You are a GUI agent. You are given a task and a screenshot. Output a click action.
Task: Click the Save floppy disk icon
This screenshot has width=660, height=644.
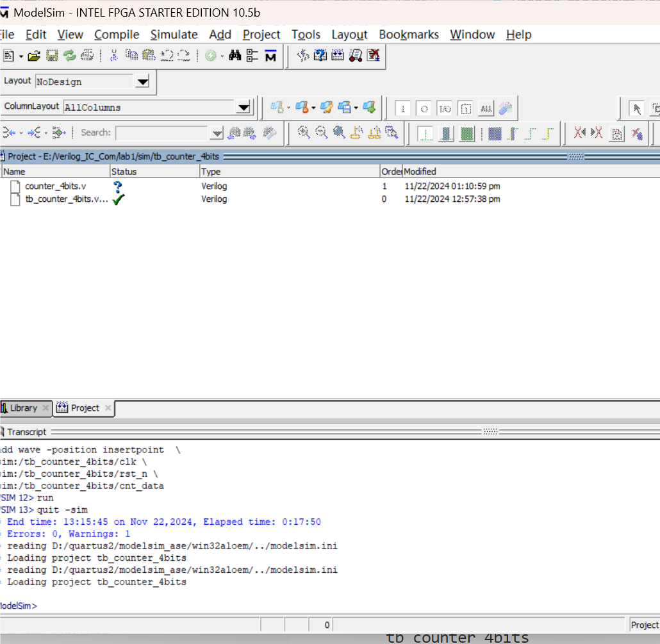tap(52, 56)
